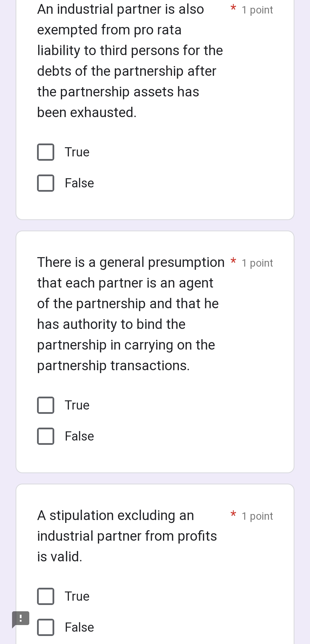Click the 1 point label on the first question
310x644 pixels.
[x=257, y=9]
